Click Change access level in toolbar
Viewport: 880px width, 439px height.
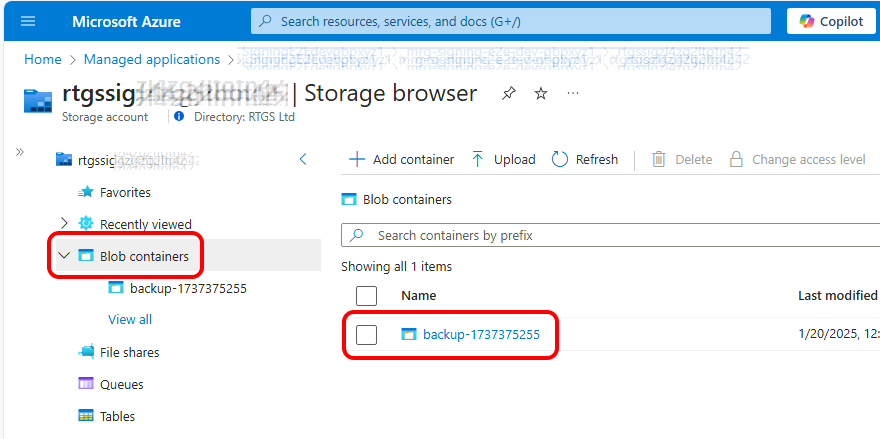(x=797, y=159)
